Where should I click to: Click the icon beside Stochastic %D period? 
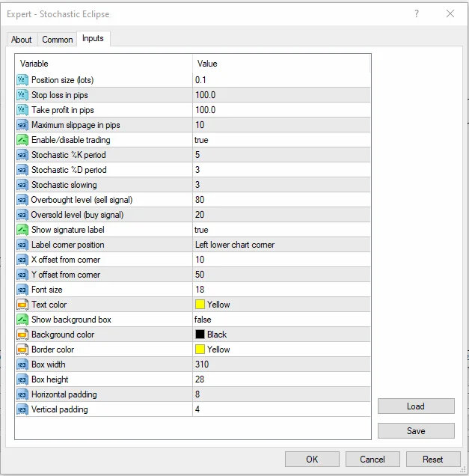[22, 170]
